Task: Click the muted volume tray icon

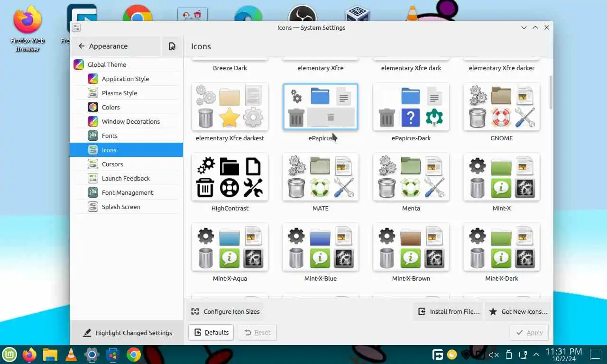Action: pyautogui.click(x=494, y=355)
